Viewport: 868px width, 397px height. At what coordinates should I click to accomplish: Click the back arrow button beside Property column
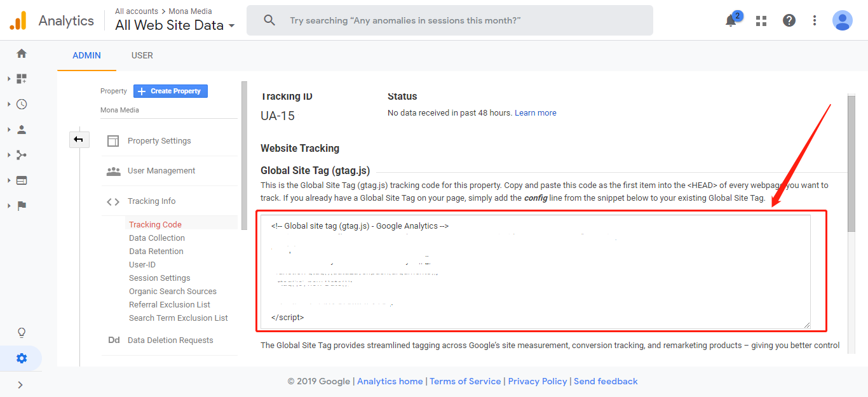pyautogui.click(x=79, y=139)
